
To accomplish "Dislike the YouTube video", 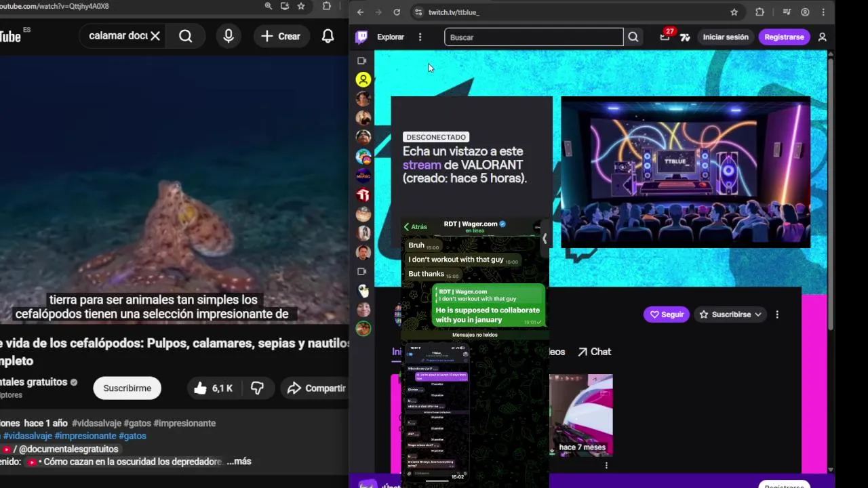I will (257, 388).
